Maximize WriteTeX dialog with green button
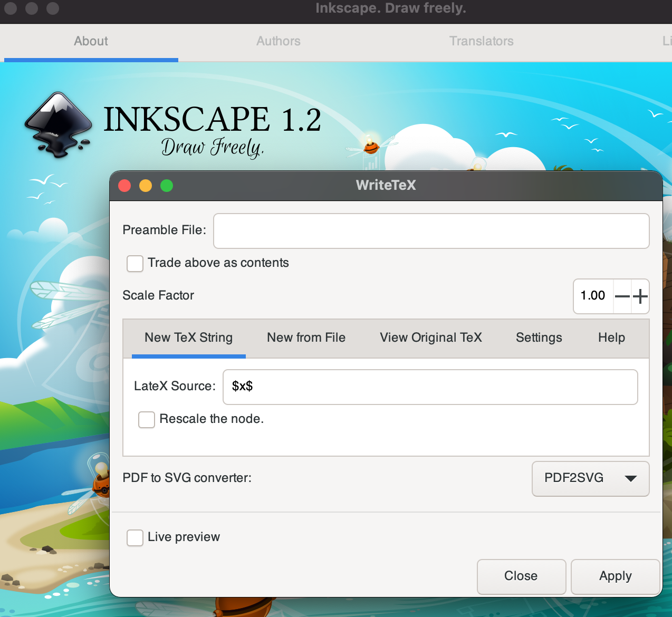Image resolution: width=672 pixels, height=617 pixels. (167, 186)
